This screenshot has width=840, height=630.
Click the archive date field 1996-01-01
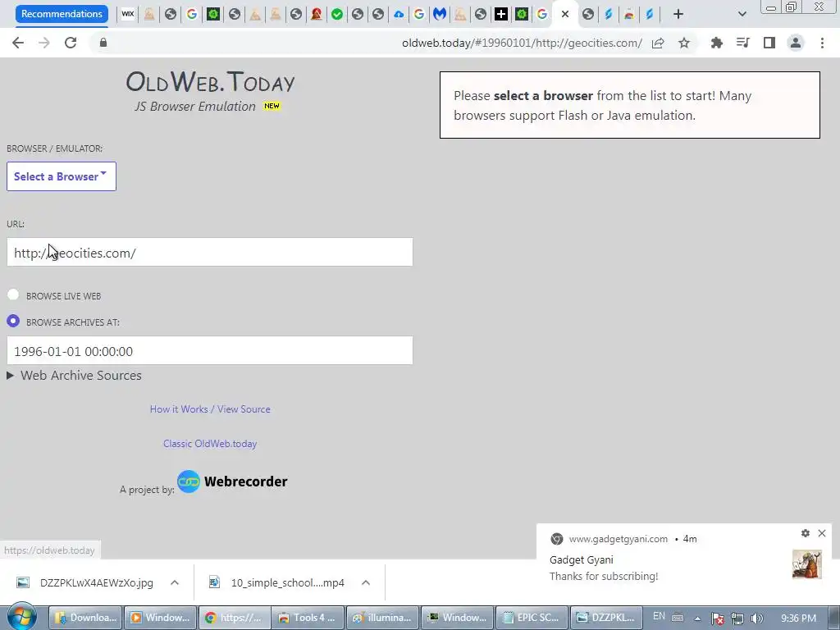(x=210, y=351)
